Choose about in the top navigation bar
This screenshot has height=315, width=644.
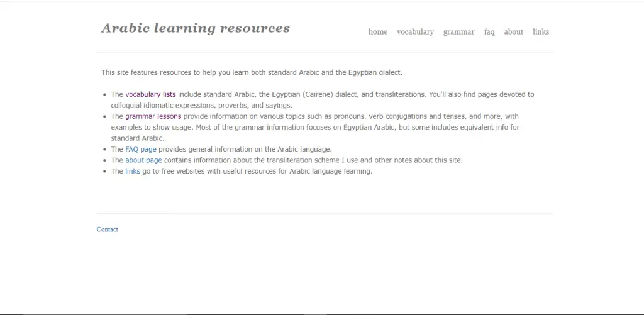click(x=513, y=32)
